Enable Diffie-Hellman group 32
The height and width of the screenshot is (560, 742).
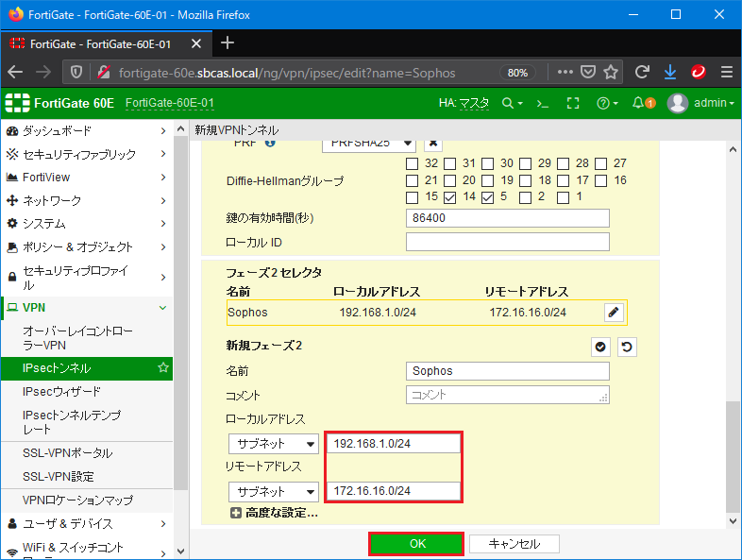click(413, 163)
